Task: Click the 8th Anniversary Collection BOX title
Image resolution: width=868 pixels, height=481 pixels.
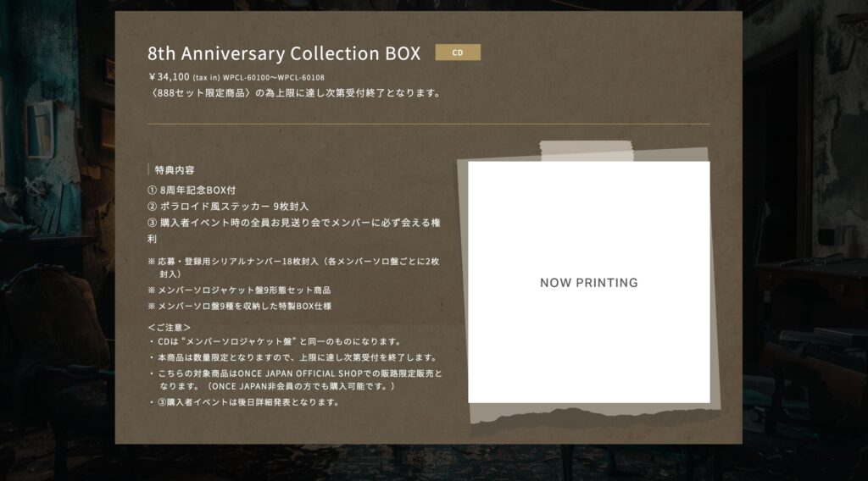Action: [x=284, y=53]
